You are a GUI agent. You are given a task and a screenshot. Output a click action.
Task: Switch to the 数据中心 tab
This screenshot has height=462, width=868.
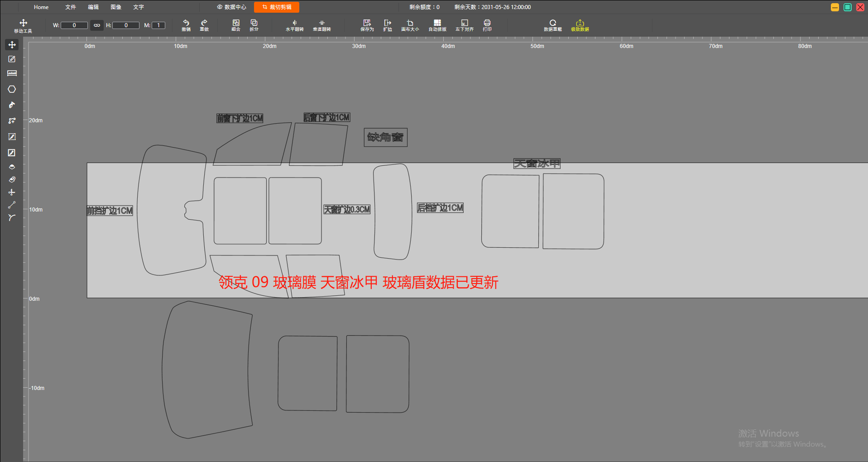[232, 7]
